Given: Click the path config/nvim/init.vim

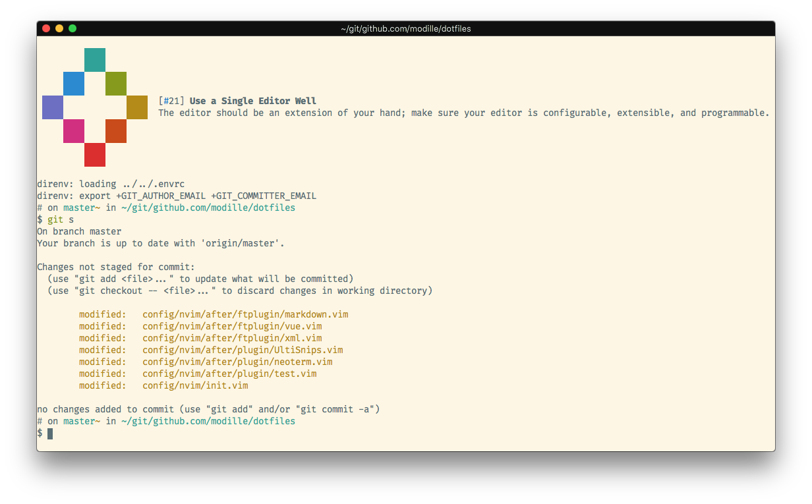Looking at the screenshot, I should click(x=195, y=385).
